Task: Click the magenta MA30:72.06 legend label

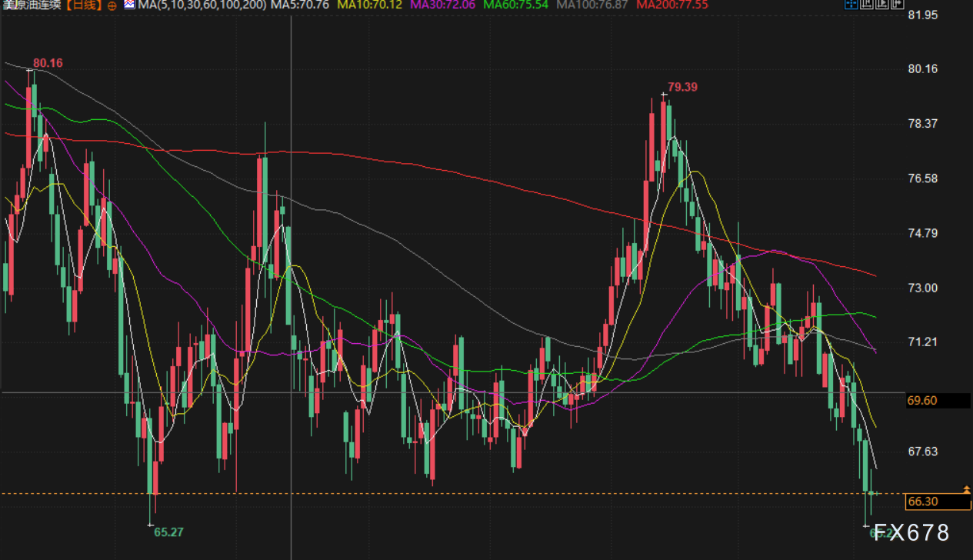Action: point(443,6)
